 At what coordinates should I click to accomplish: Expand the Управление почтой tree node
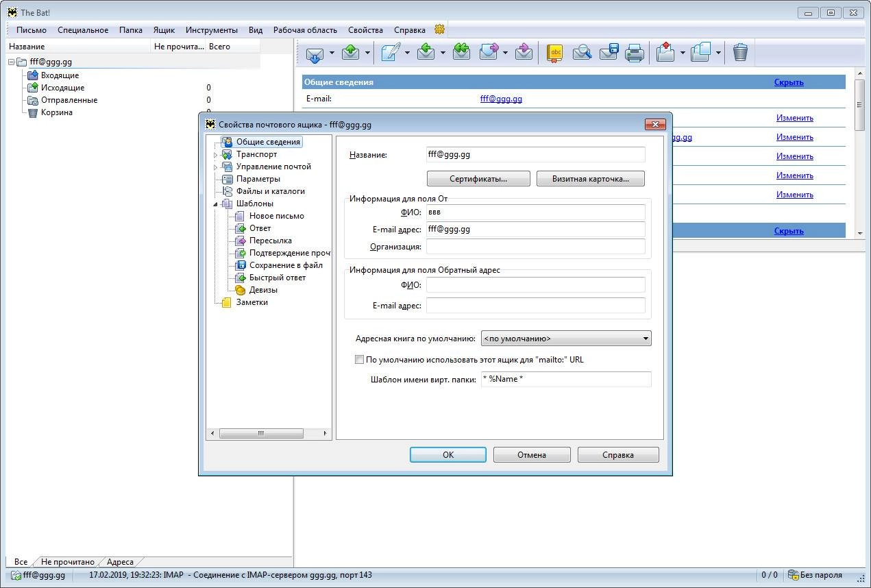(x=216, y=167)
